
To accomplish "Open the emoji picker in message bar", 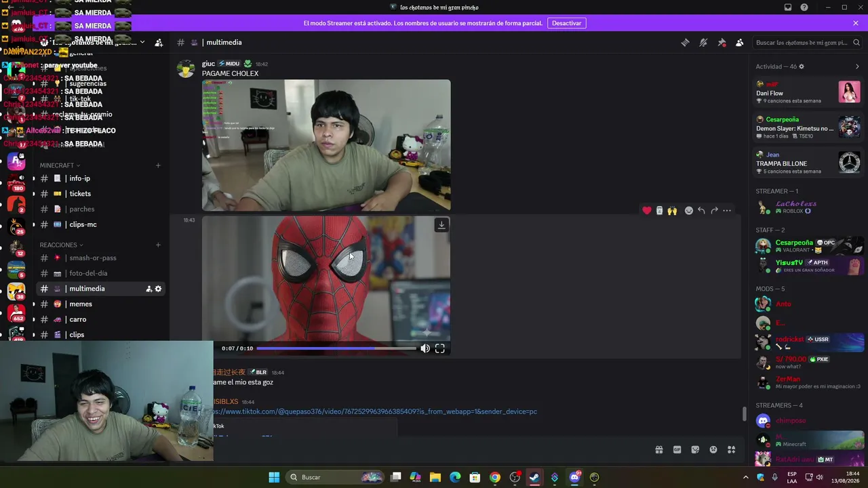I will coord(713,449).
